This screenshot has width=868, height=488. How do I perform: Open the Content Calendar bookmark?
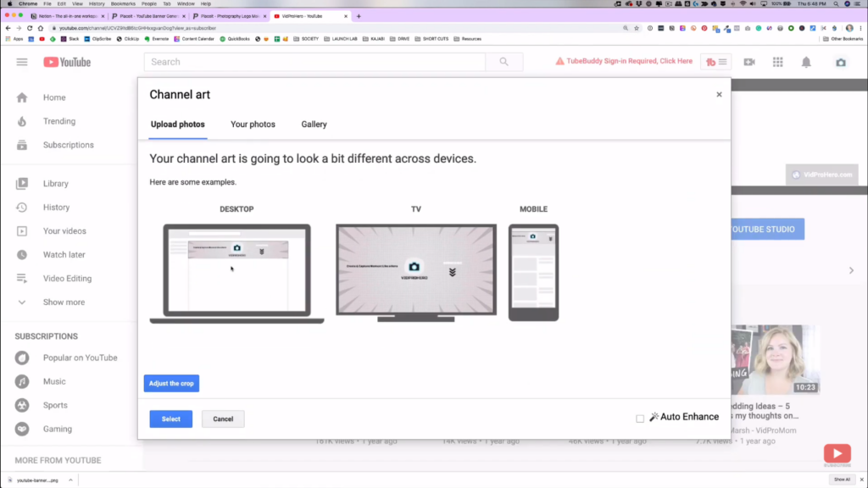coord(194,39)
